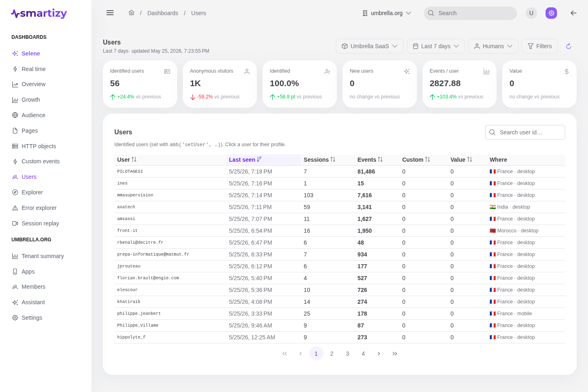This screenshot has width=588, height=392.
Task: Open the philippe.jeanbert user row
Action: (340, 314)
